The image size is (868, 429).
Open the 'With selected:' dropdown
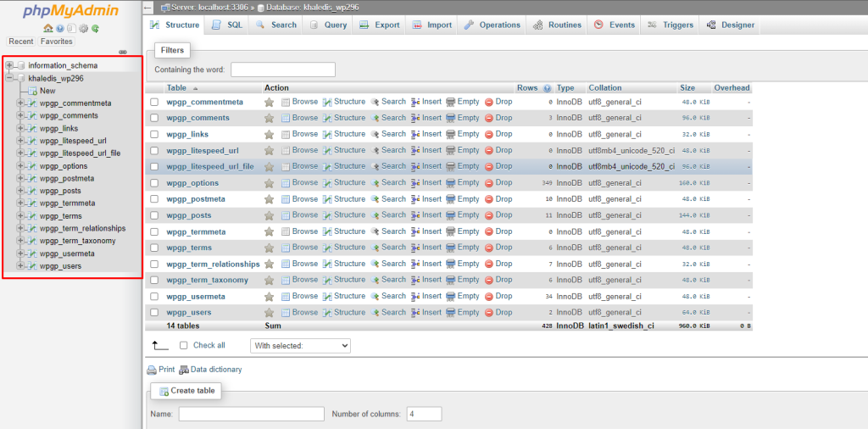(x=301, y=346)
